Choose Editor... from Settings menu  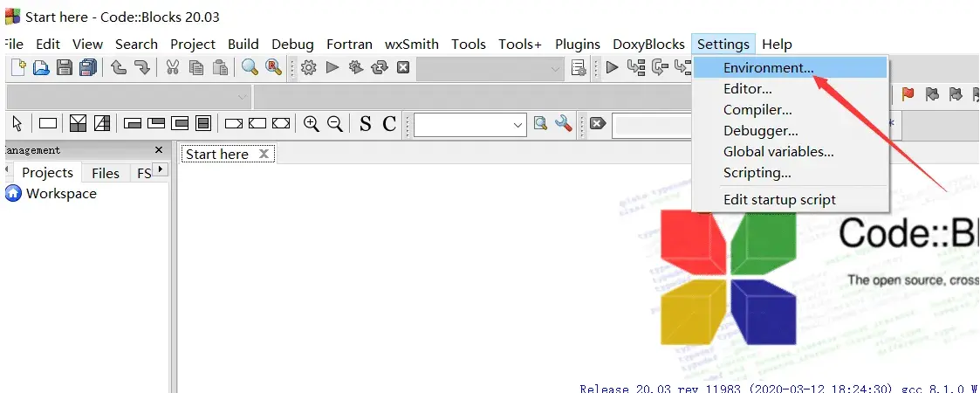(x=790, y=89)
